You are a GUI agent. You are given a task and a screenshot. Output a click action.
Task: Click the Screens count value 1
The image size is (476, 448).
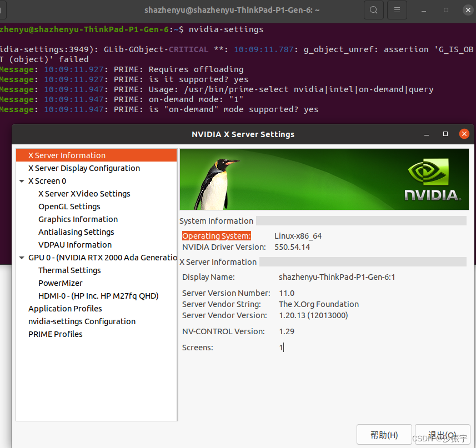tap(281, 348)
